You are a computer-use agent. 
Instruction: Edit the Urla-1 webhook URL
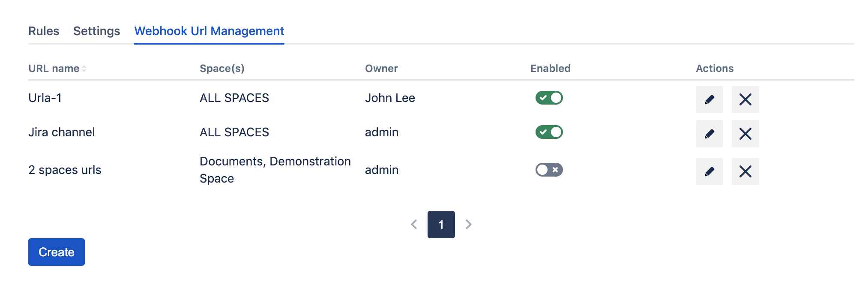click(709, 99)
